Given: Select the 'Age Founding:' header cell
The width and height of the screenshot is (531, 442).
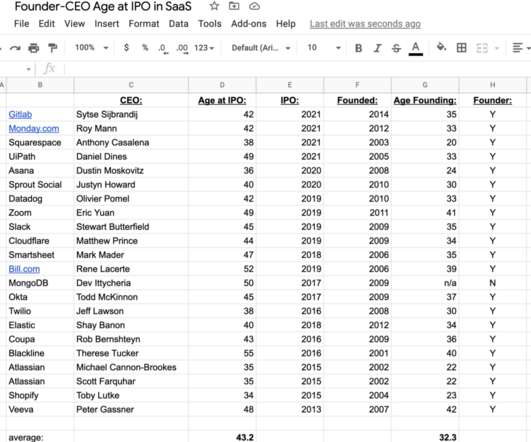Looking at the screenshot, I should pyautogui.click(x=425, y=100).
